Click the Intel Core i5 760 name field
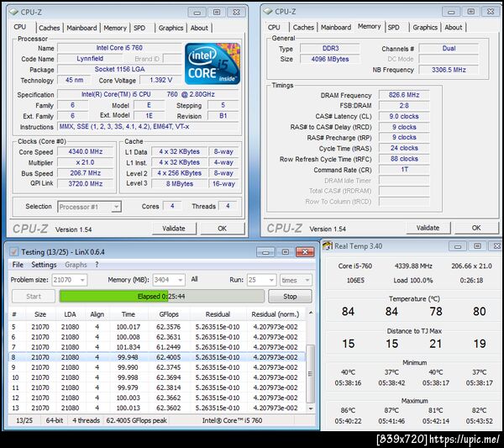Viewport: 504px width, 448px height. pos(119,48)
